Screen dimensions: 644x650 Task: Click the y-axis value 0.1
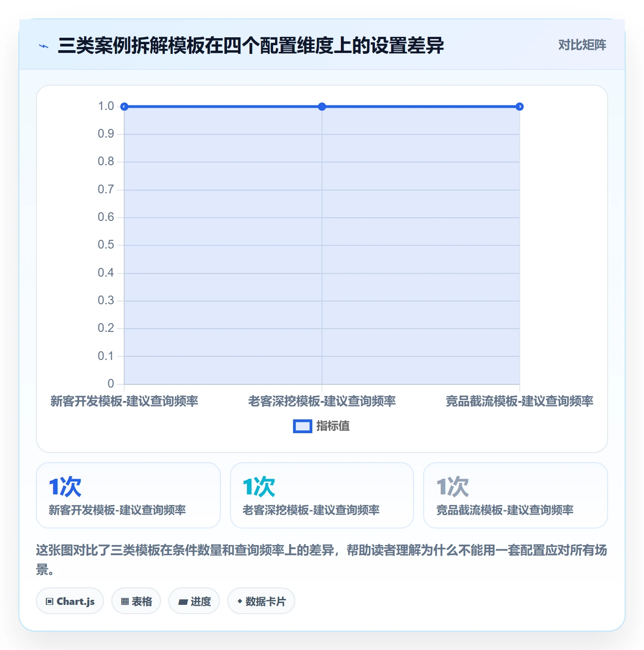pyautogui.click(x=106, y=356)
